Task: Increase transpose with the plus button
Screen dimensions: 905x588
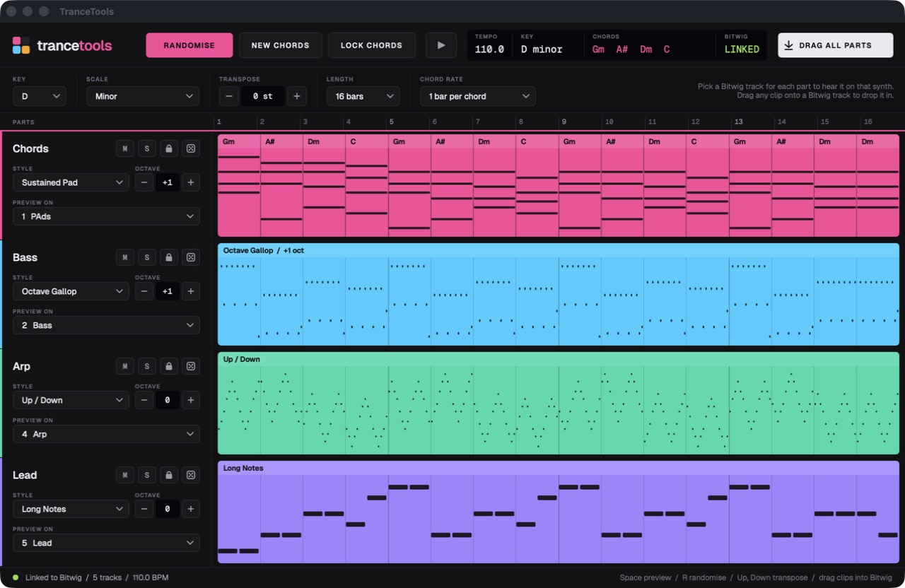Action: [297, 96]
